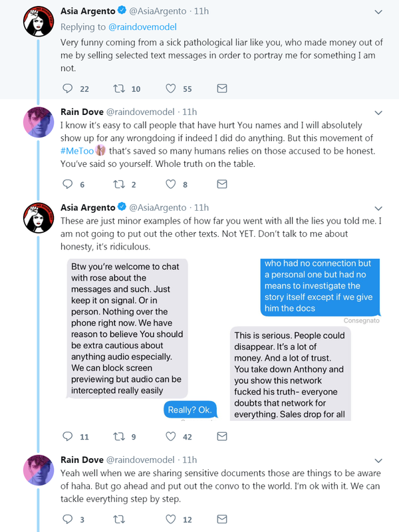
Task: Open the chevron menu on Asia Argento's first tweet
Action: tap(378, 11)
